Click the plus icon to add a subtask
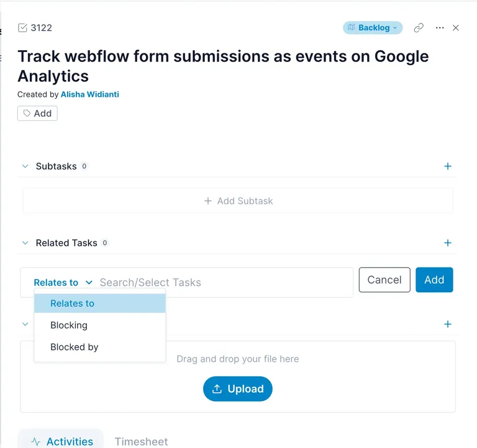 pyautogui.click(x=448, y=166)
